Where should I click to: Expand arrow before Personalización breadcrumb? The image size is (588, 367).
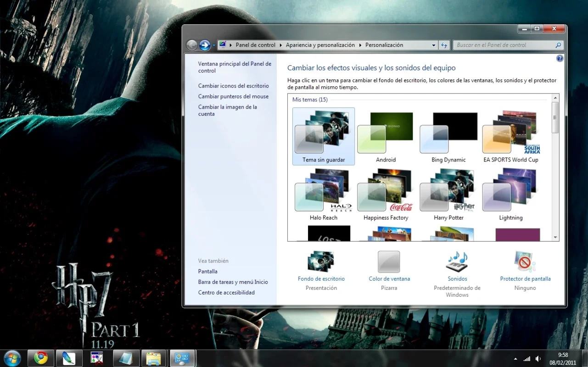coord(360,45)
